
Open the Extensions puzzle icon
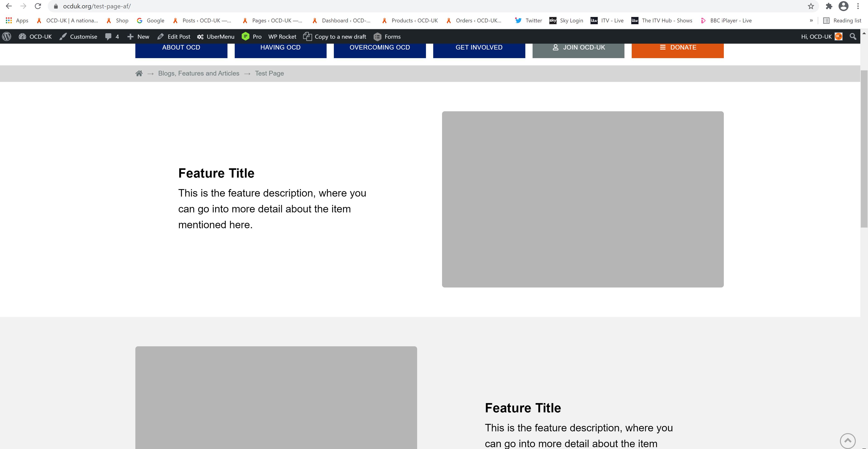click(829, 6)
